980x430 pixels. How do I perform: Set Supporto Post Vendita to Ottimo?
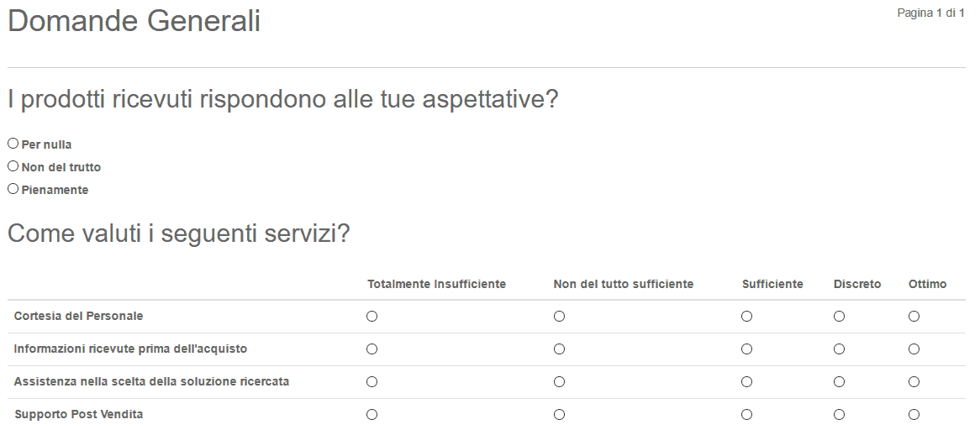coord(914,414)
